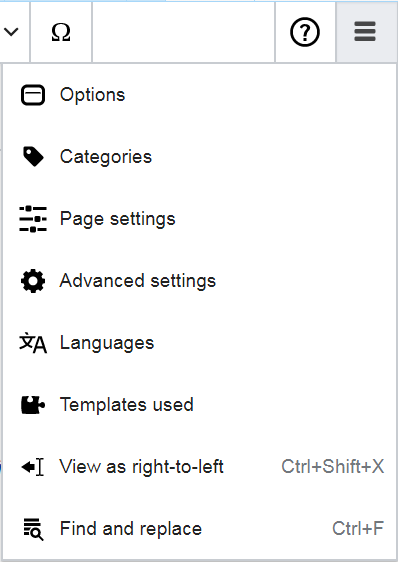Image resolution: width=398 pixels, height=562 pixels.
Task: Click the Languages translate icon
Action: pos(33,343)
